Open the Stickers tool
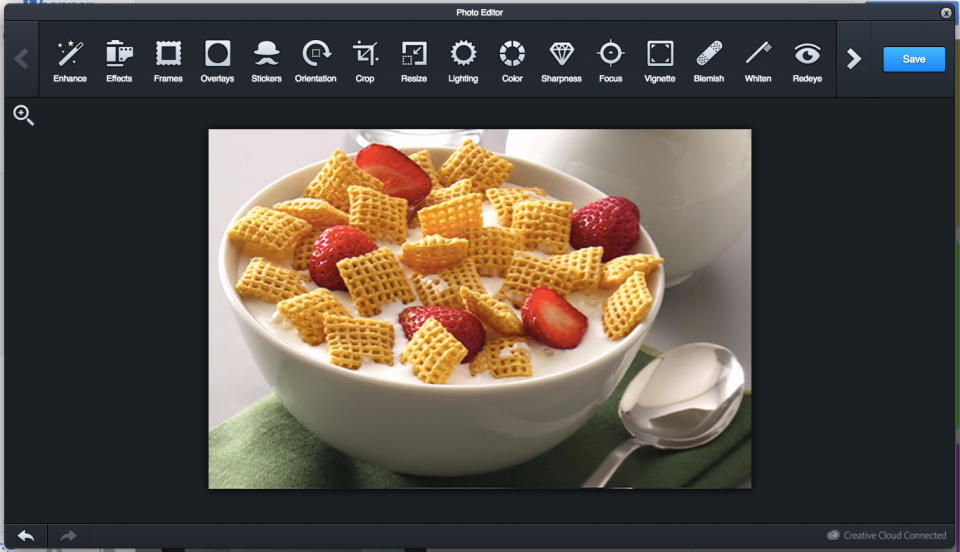 tap(266, 61)
